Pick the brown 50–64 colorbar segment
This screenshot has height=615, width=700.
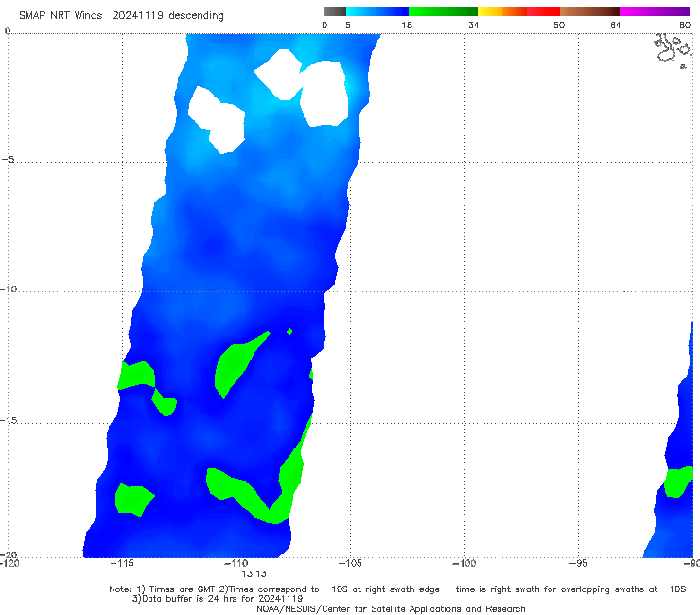pos(589,11)
